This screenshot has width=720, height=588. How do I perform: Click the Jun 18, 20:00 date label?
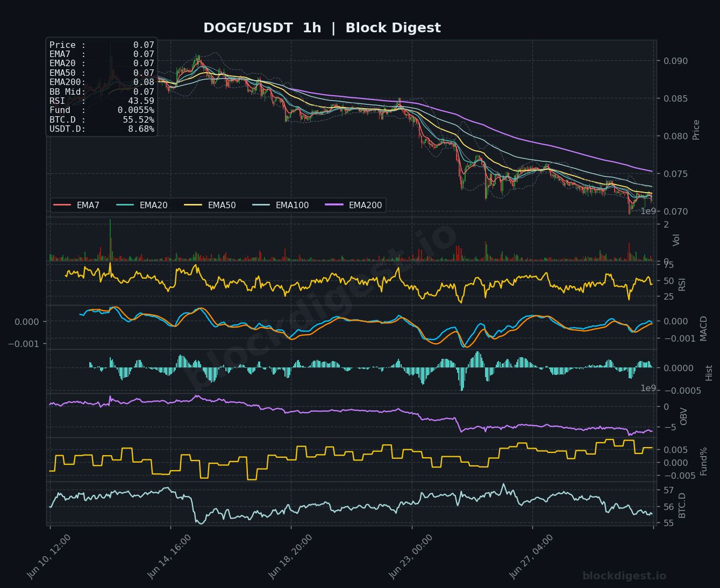291,556
